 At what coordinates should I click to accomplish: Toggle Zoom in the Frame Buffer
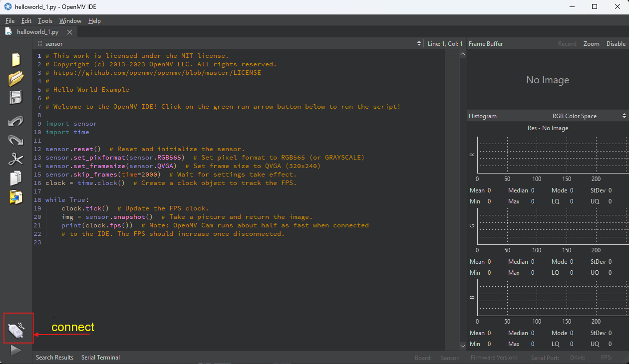591,44
